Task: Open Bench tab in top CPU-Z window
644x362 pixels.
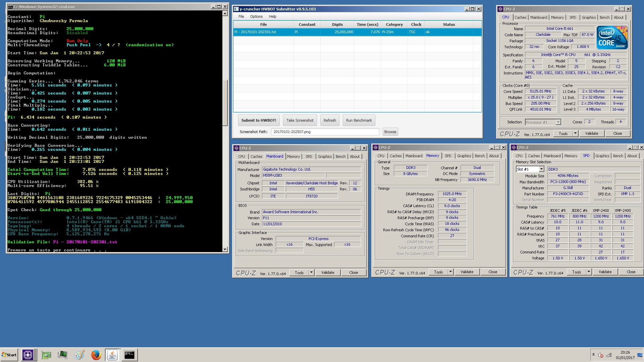Action: pyautogui.click(x=604, y=17)
